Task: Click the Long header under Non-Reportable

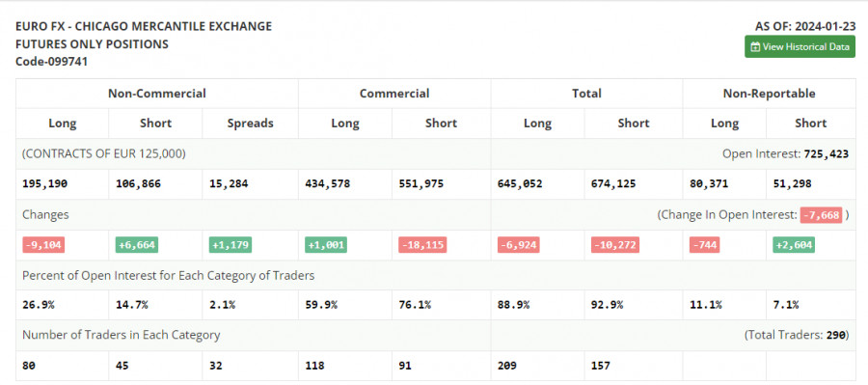Action: (x=724, y=123)
